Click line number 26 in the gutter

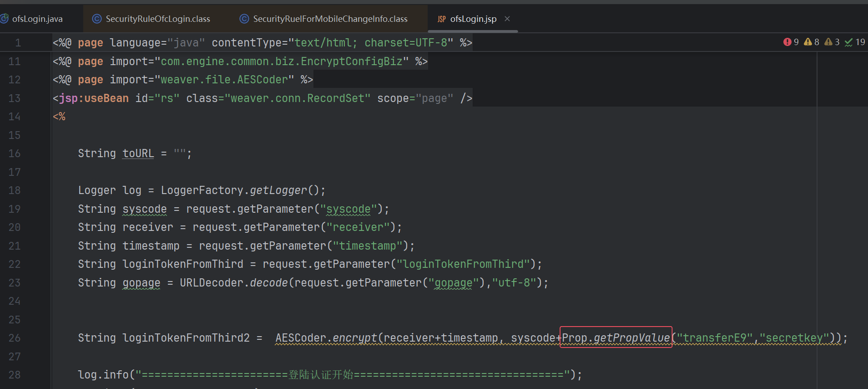[x=15, y=338]
